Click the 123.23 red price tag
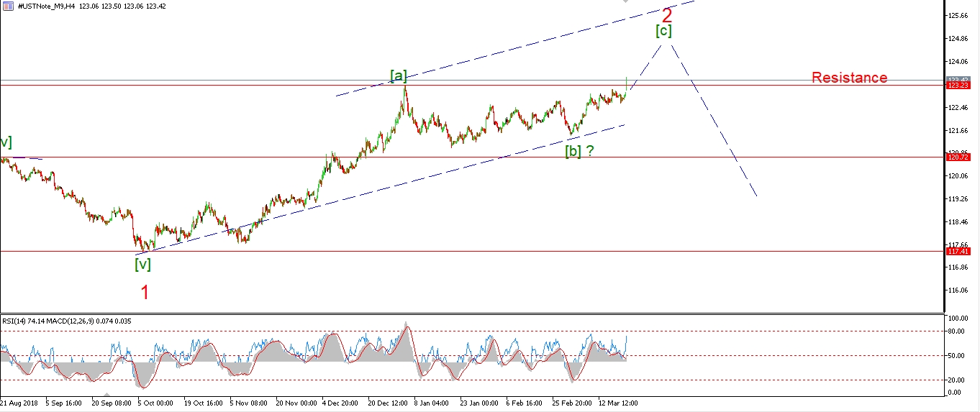The height and width of the screenshot is (412, 980). click(x=958, y=86)
